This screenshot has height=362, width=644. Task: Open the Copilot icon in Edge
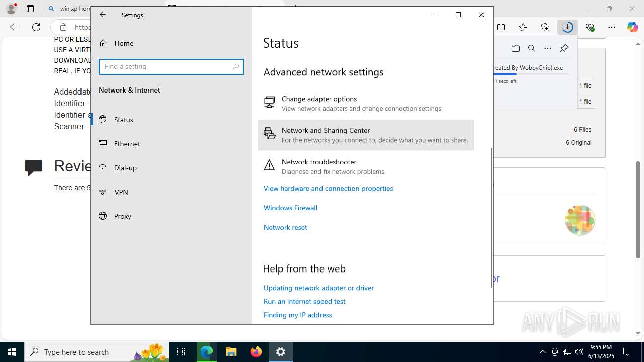633,27
